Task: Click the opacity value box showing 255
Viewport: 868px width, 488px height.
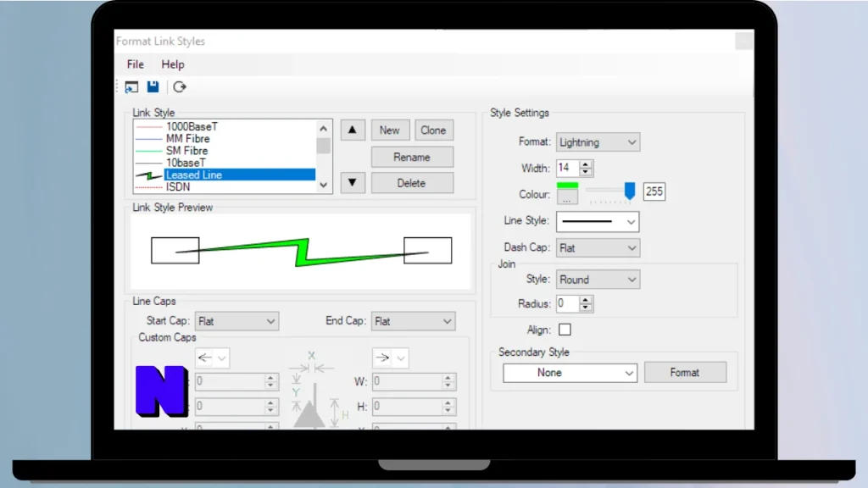Action: (654, 191)
